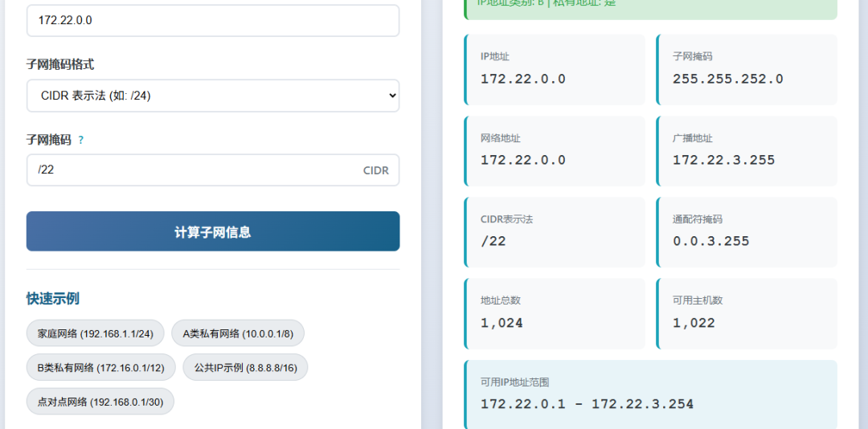This screenshot has width=868, height=429.
Task: Select the 点对点网络 (192.168.0.1/30) example
Action: coord(100,402)
